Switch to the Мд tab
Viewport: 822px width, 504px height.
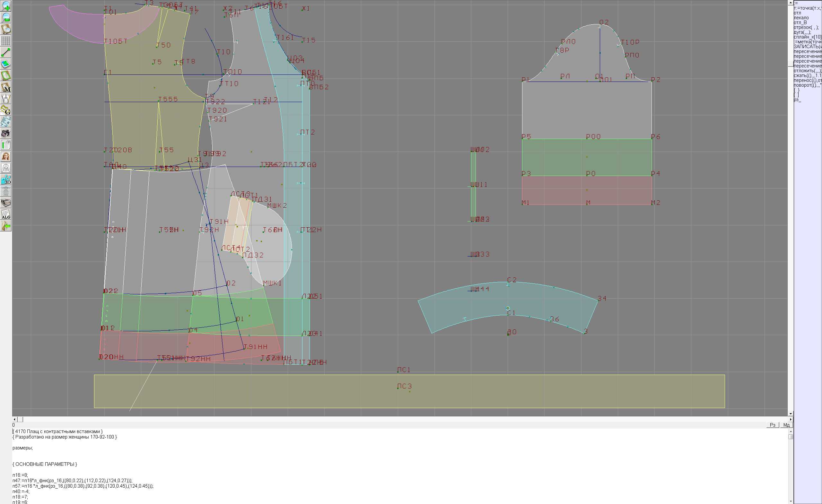click(786, 425)
